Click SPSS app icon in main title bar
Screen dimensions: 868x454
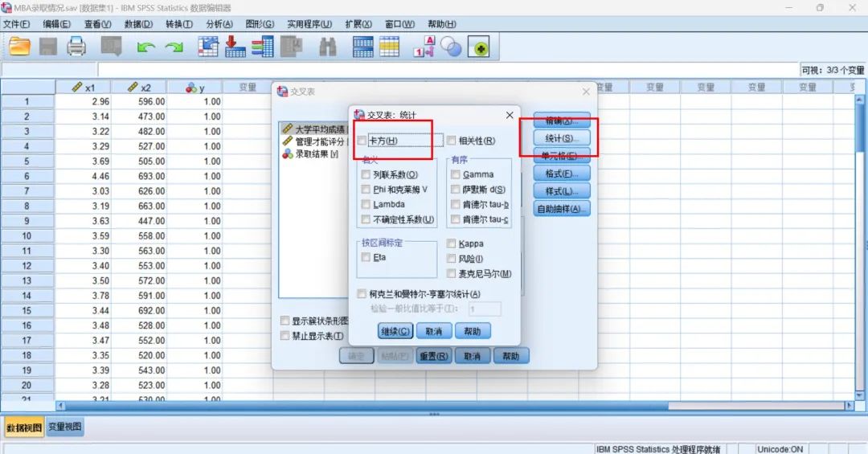tap(6, 8)
